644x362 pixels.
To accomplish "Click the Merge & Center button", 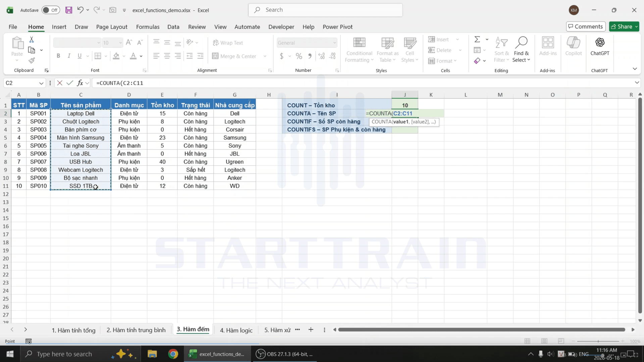I will pos(235,56).
